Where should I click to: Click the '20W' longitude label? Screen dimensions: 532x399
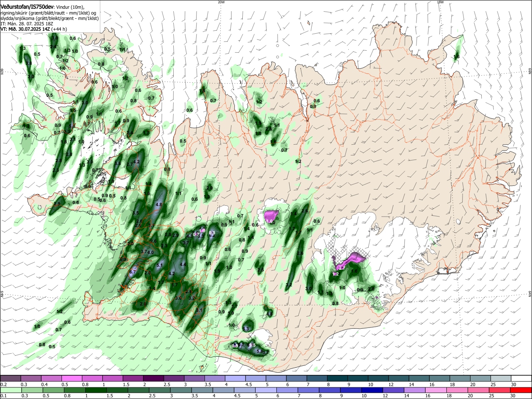pyautogui.click(x=221, y=2)
